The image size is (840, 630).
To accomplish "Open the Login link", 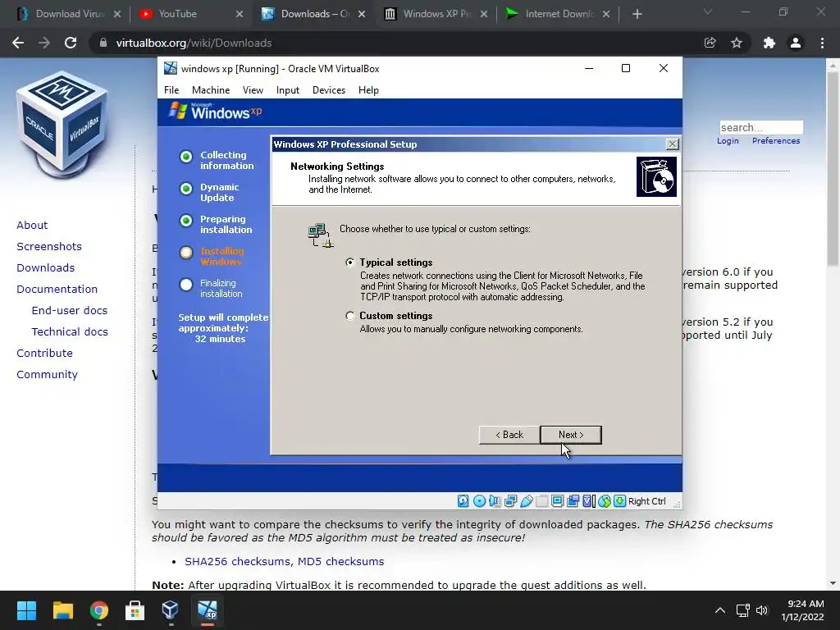I will 728,141.
